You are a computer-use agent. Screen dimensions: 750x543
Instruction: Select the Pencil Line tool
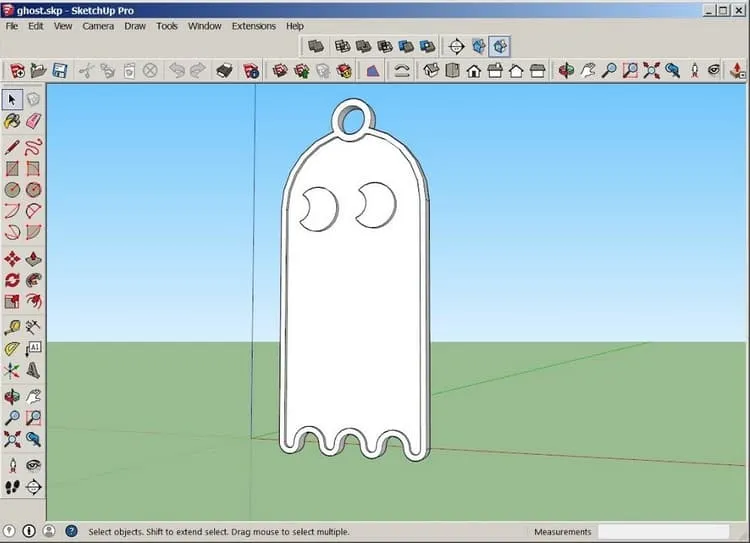tap(12, 147)
